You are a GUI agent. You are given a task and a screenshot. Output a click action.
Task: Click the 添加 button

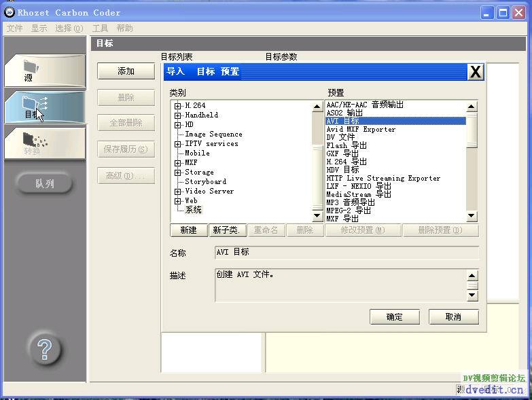(126, 71)
